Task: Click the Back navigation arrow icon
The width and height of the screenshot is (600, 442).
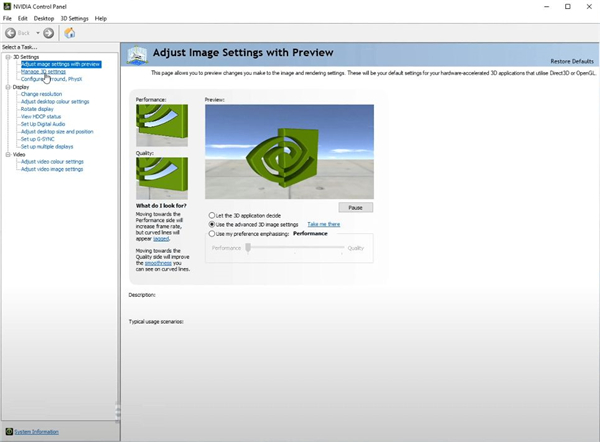Action: click(x=11, y=33)
